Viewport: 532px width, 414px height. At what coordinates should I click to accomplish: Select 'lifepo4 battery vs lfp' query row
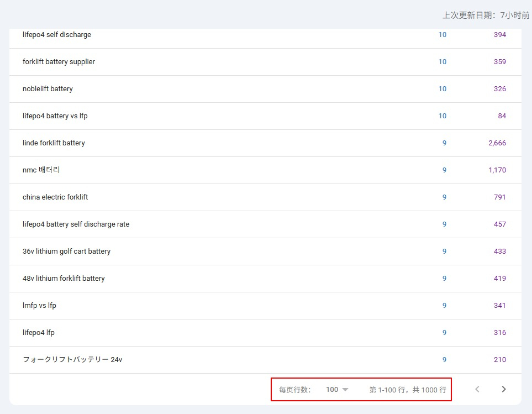(x=55, y=116)
